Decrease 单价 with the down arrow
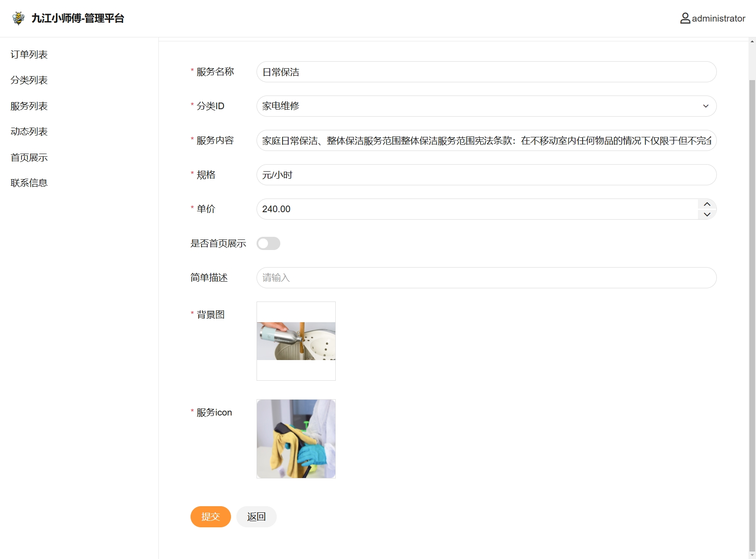Image resolution: width=756 pixels, height=559 pixels. pyautogui.click(x=707, y=214)
